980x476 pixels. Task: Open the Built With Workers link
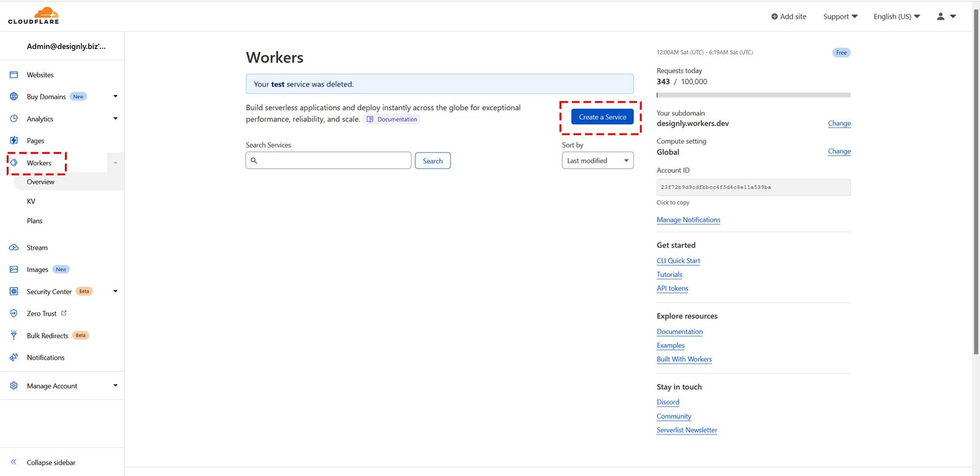[684, 360]
